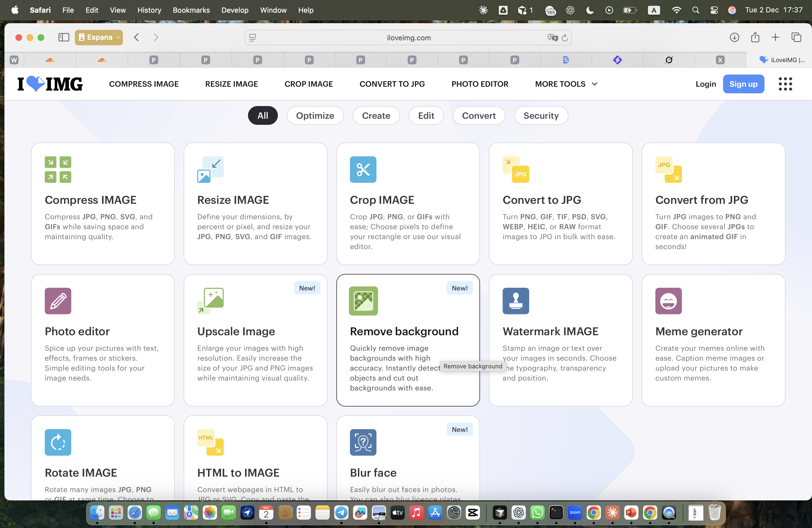
Task: Select the Watermark IMAGE stamp icon
Action: [x=516, y=301]
